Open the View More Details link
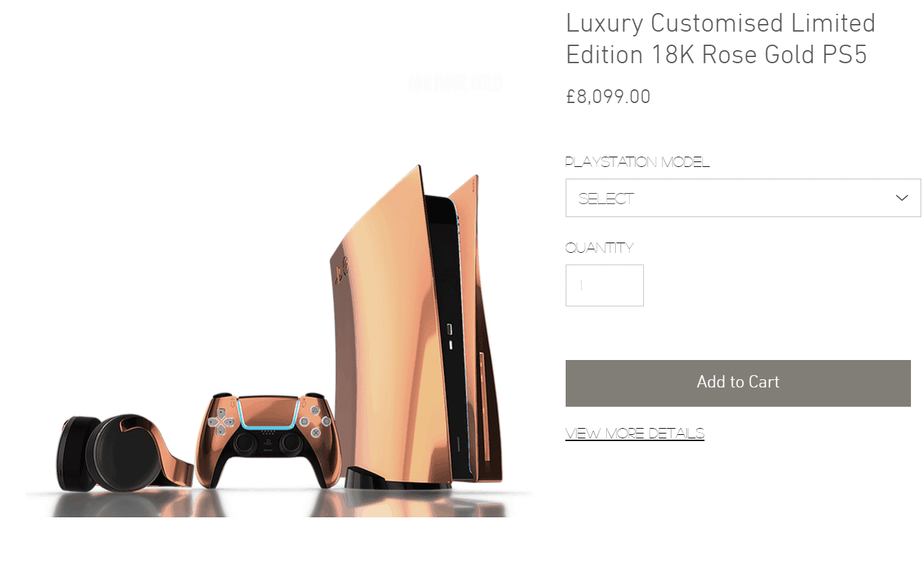This screenshot has width=924, height=562. [x=634, y=434]
